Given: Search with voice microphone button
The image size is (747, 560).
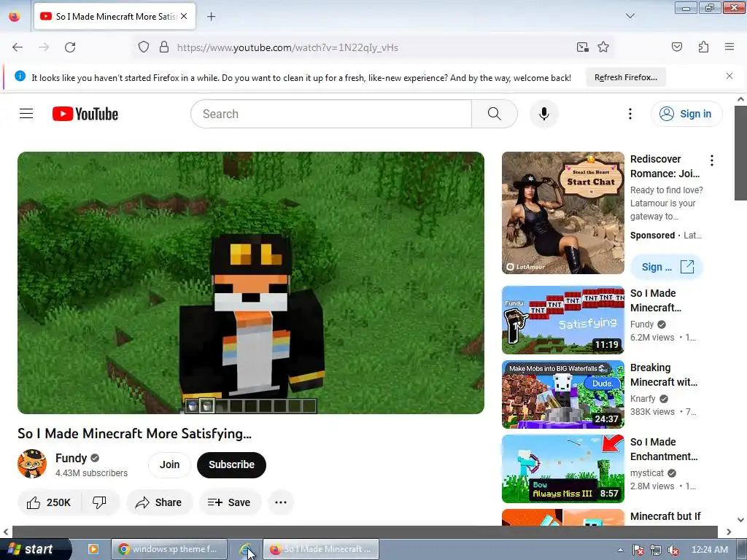Looking at the screenshot, I should click(x=543, y=114).
